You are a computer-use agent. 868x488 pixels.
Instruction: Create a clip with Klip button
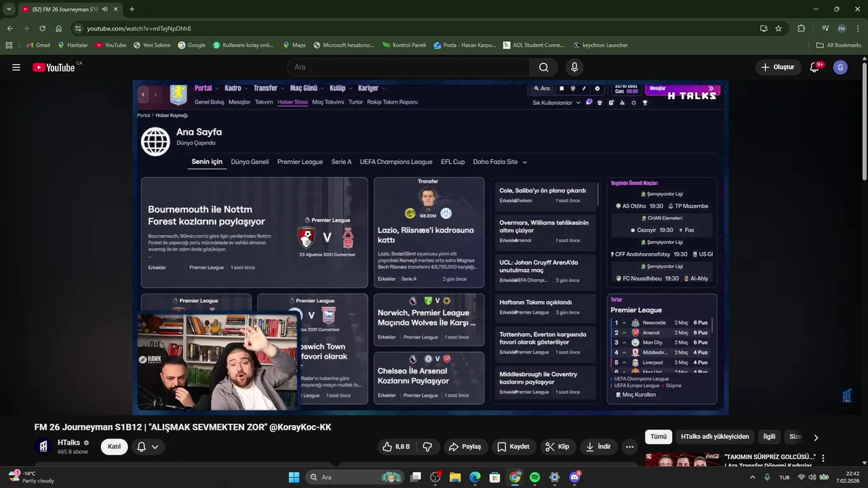(x=557, y=447)
